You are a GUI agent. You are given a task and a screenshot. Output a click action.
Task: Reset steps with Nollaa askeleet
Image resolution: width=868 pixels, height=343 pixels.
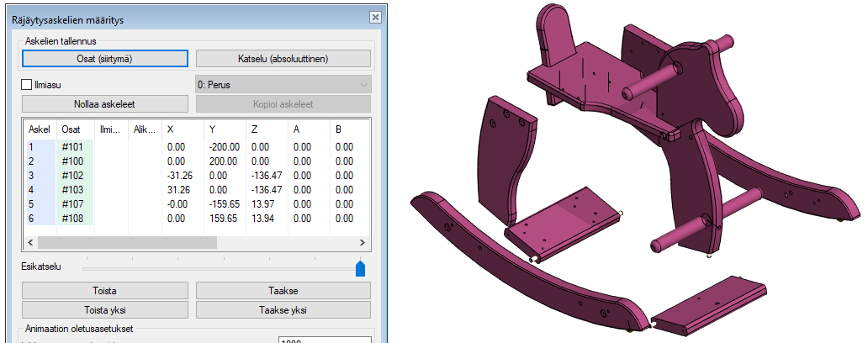[x=104, y=104]
